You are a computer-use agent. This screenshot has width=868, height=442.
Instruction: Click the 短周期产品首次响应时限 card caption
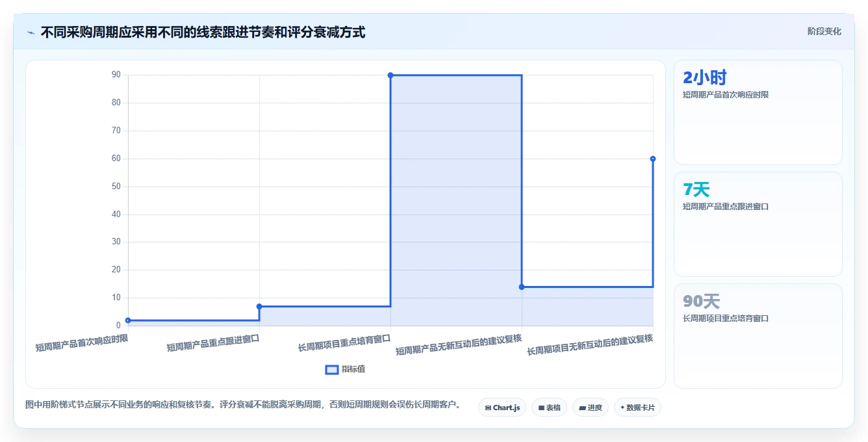coord(726,95)
